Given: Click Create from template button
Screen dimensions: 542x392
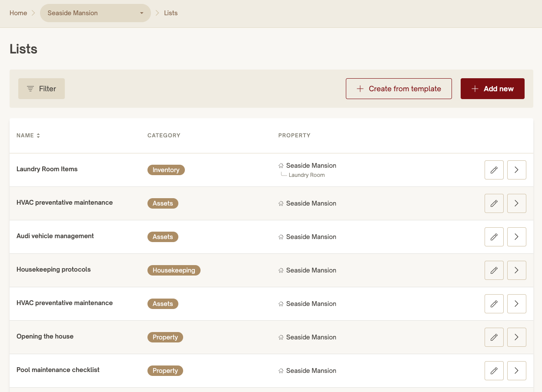Looking at the screenshot, I should coord(398,89).
